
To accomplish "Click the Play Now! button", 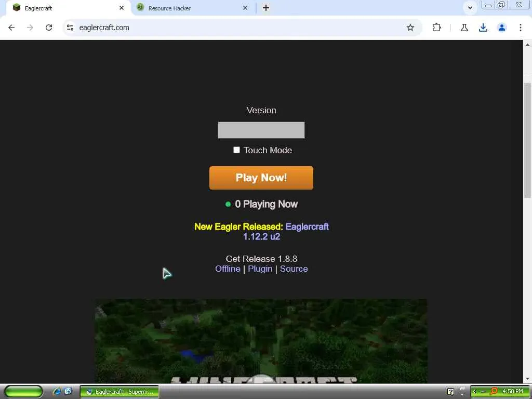I will [261, 178].
